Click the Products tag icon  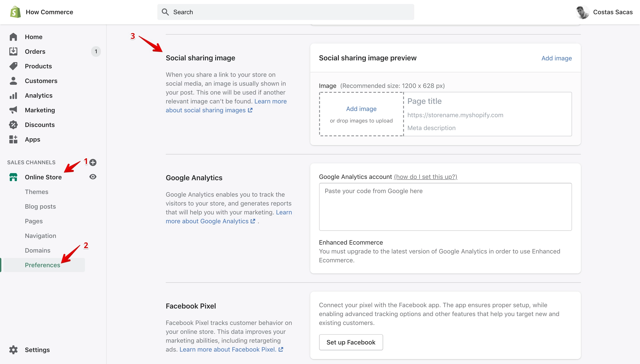(13, 66)
